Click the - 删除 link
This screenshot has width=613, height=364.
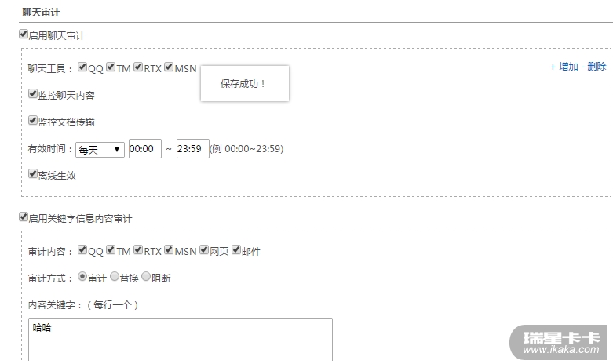[593, 67]
